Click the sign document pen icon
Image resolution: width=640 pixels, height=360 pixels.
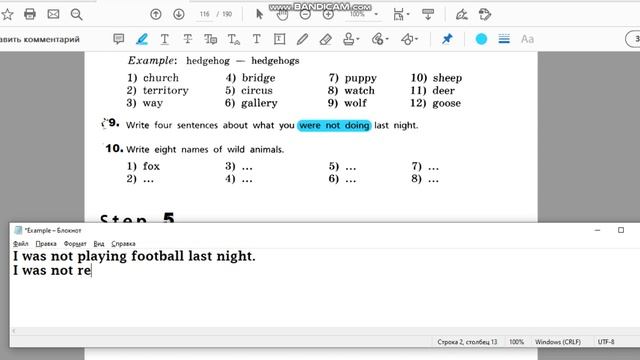(462, 15)
